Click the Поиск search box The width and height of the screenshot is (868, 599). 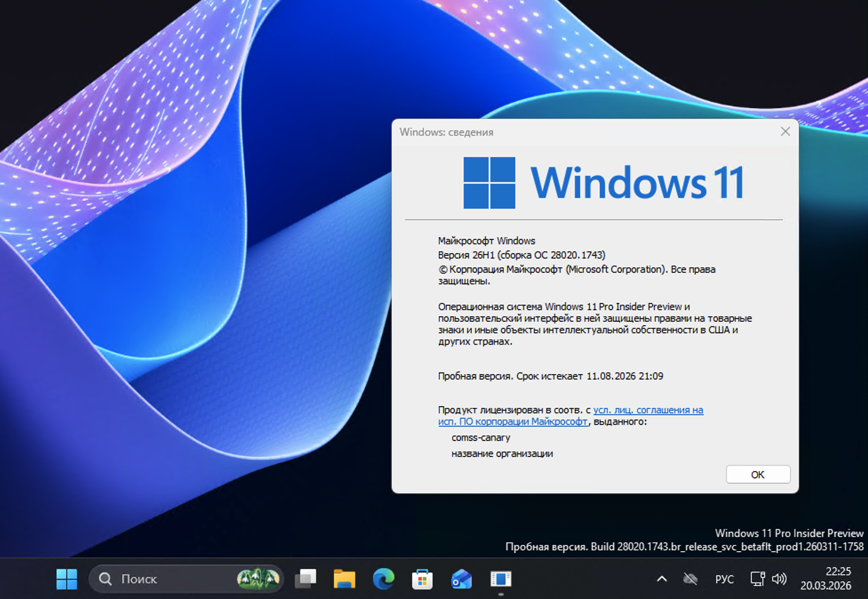click(186, 579)
